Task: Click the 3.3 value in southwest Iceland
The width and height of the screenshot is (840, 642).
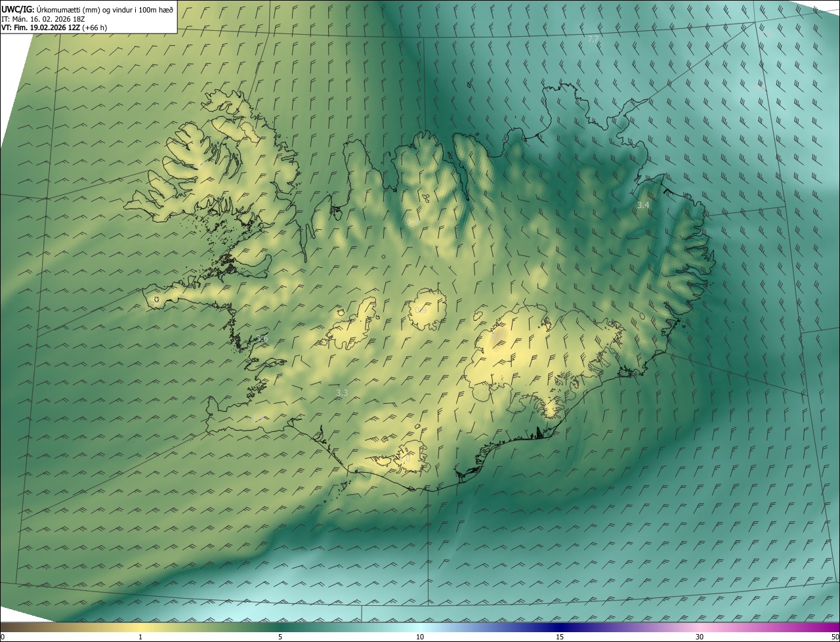Action: [x=342, y=393]
